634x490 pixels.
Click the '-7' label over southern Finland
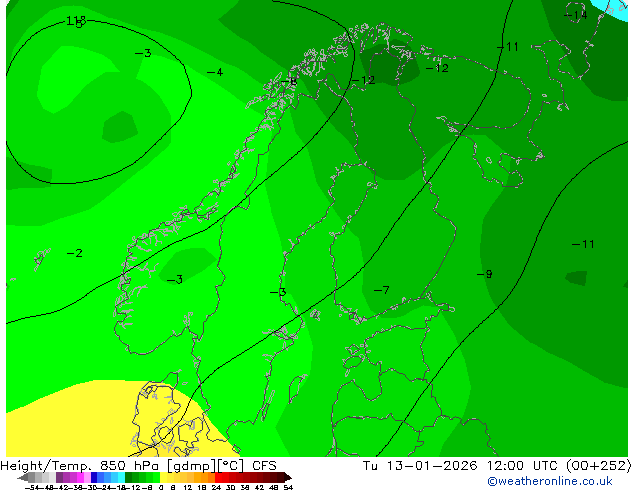click(x=382, y=290)
